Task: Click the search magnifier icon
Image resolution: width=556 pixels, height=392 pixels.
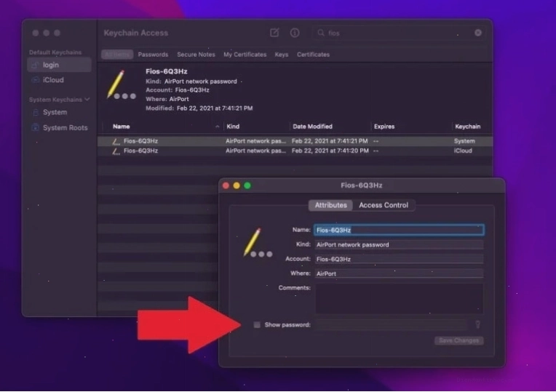Action: point(321,33)
